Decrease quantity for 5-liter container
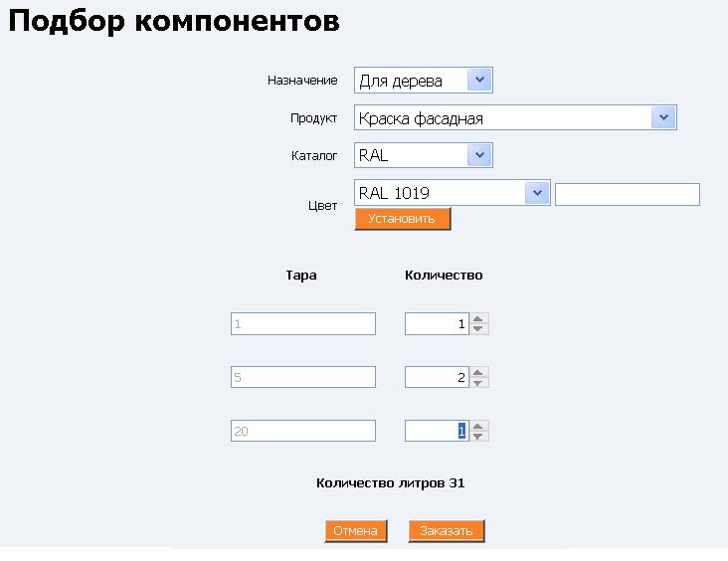The width and height of the screenshot is (728, 561). pyautogui.click(x=479, y=383)
